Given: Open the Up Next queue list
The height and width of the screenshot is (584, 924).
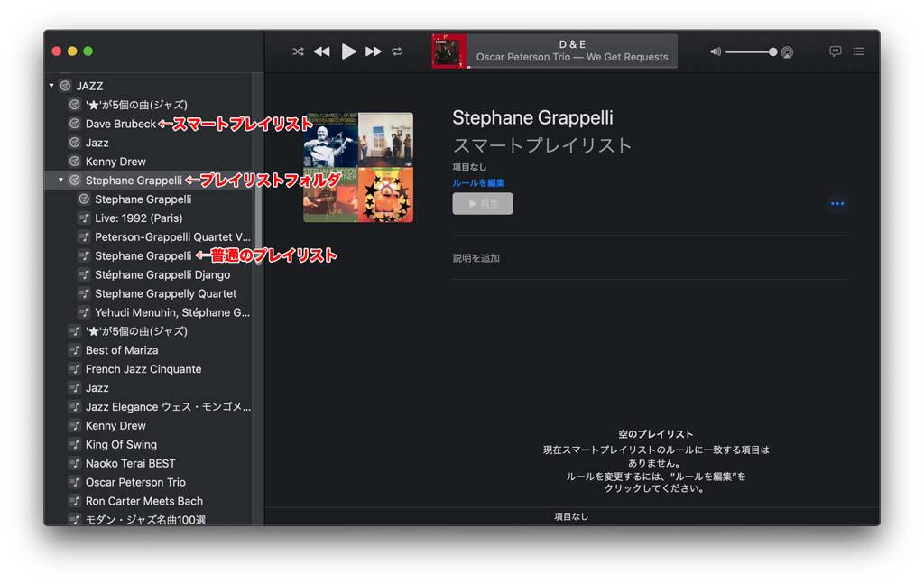Looking at the screenshot, I should tap(859, 51).
